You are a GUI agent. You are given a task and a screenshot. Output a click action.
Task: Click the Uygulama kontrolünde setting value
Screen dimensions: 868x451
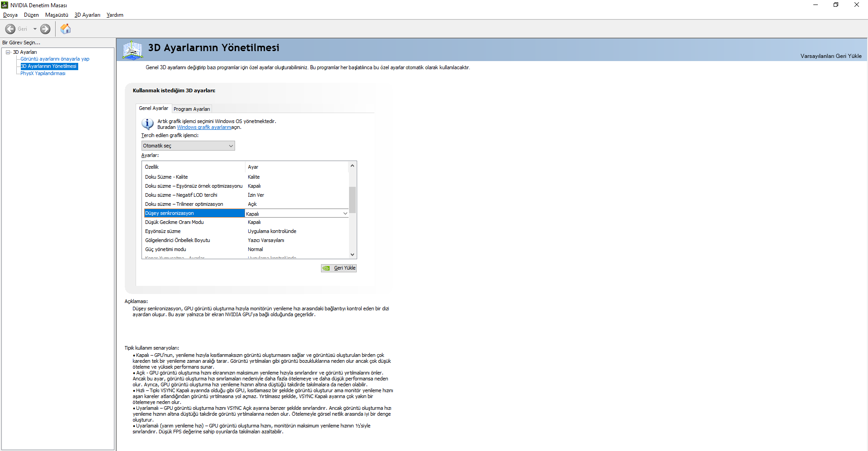click(x=272, y=231)
